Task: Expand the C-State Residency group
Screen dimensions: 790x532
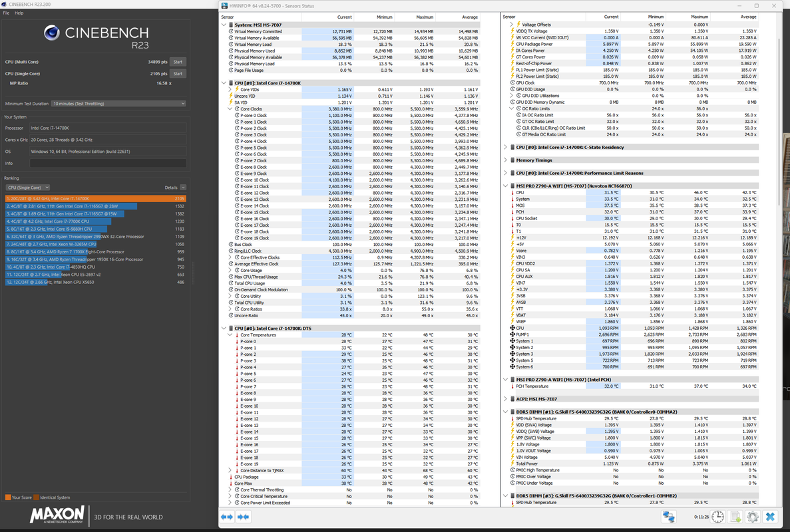Action: 506,148
